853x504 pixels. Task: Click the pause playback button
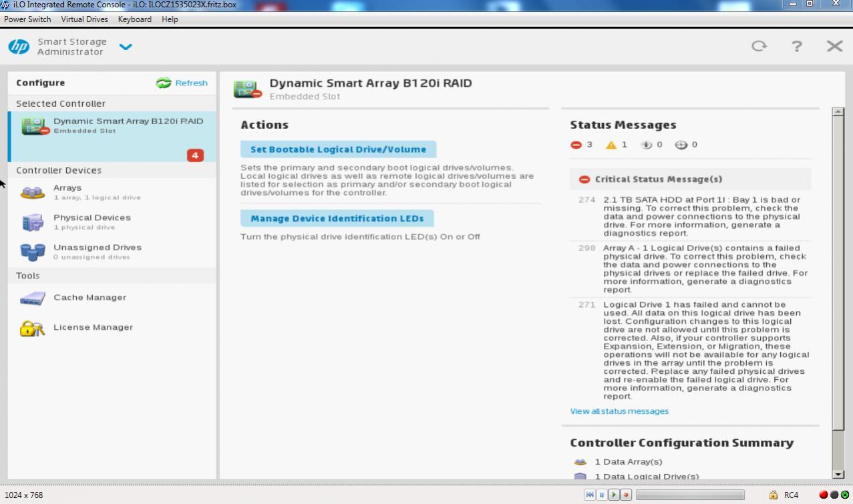click(602, 495)
